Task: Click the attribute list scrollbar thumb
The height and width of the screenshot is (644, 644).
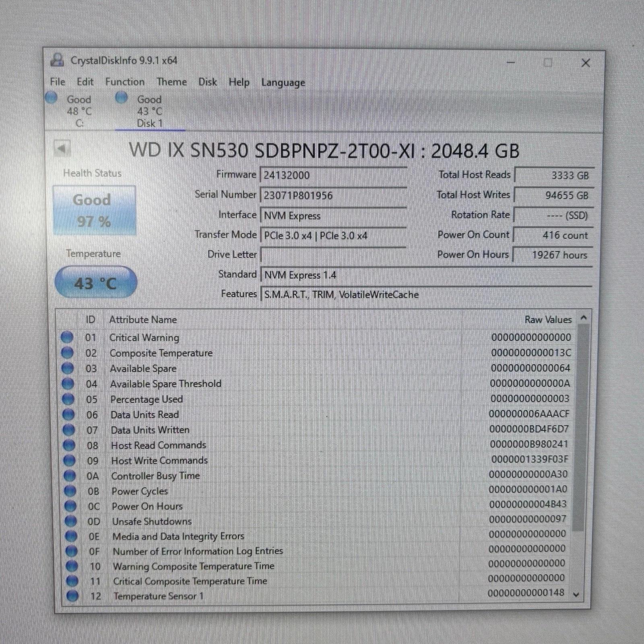Action: pyautogui.click(x=580, y=427)
